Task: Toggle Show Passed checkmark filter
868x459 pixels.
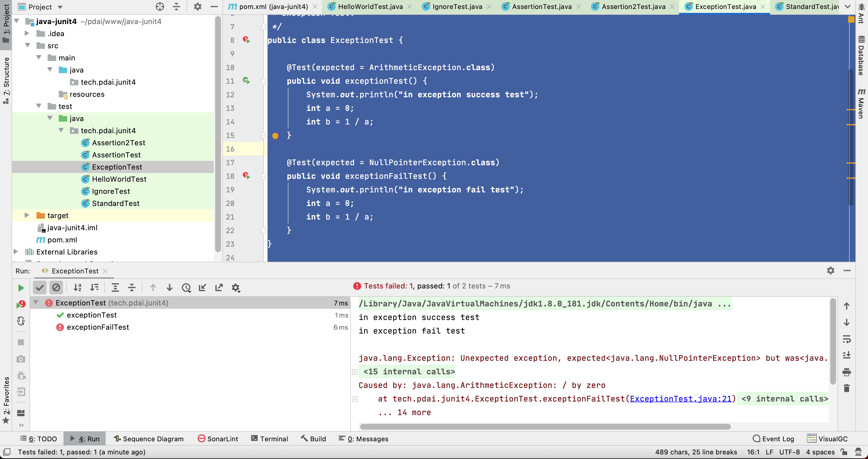Action: pyautogui.click(x=40, y=288)
